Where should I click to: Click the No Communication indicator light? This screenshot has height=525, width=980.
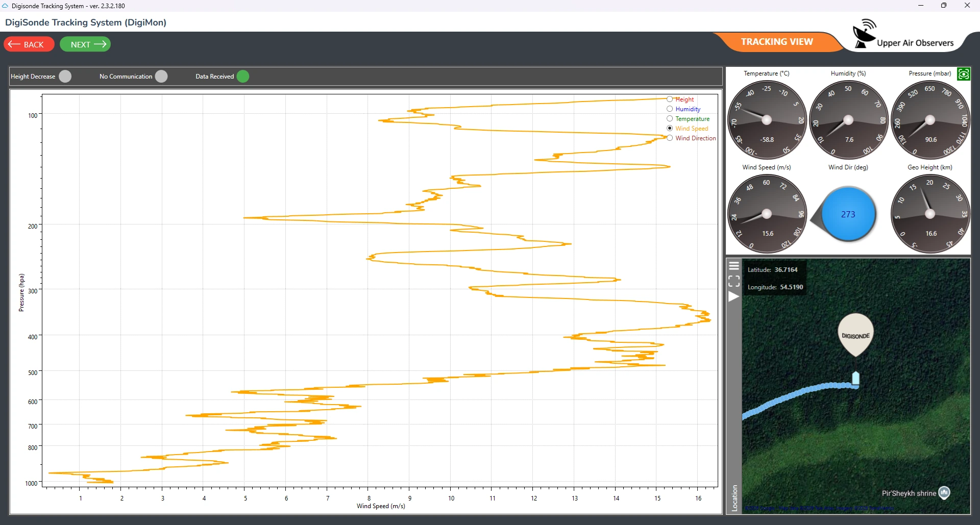[x=161, y=77]
